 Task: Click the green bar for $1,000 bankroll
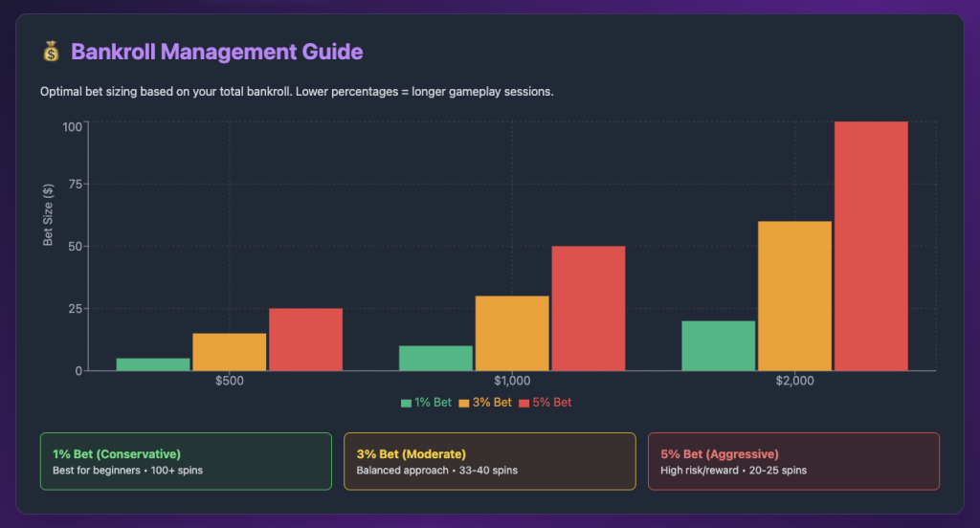click(435, 358)
